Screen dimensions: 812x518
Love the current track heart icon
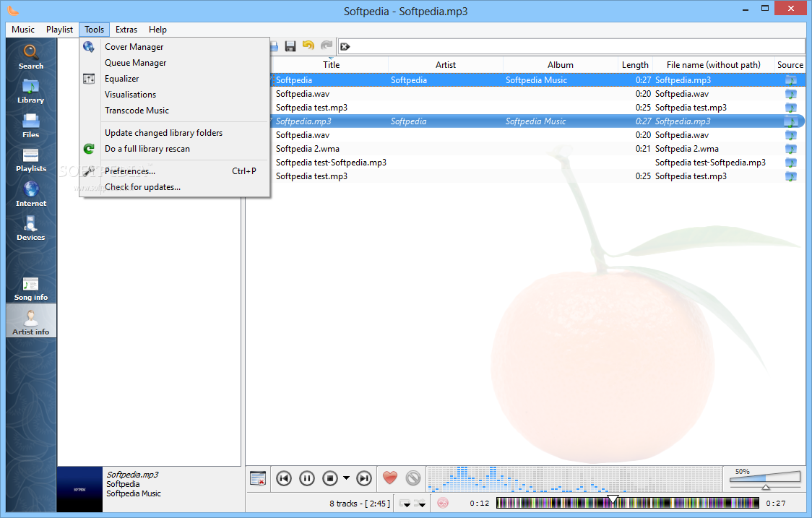[x=390, y=478]
